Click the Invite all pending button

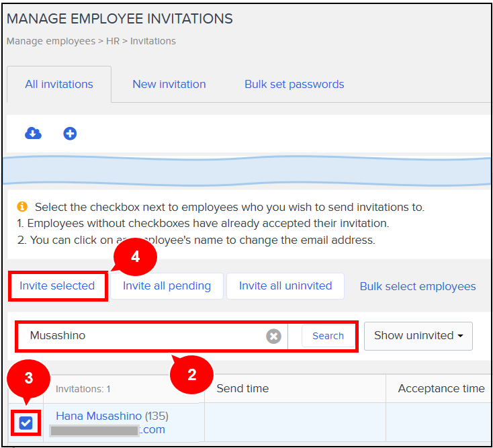click(167, 286)
